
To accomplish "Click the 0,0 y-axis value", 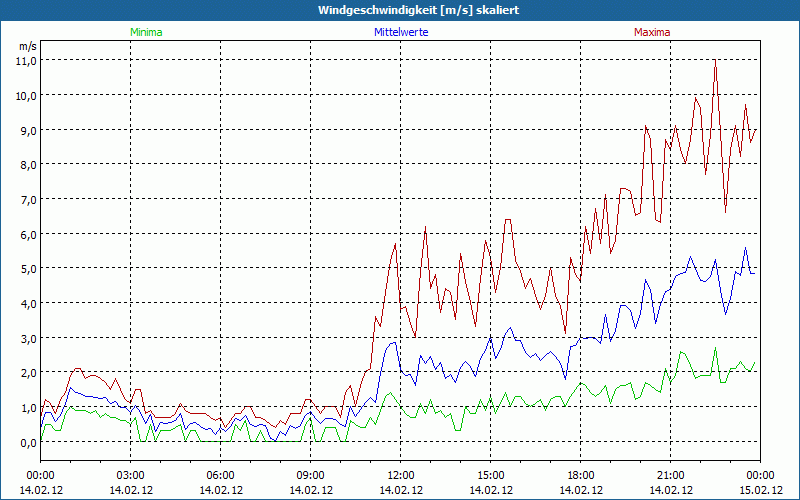I will click(x=29, y=442).
